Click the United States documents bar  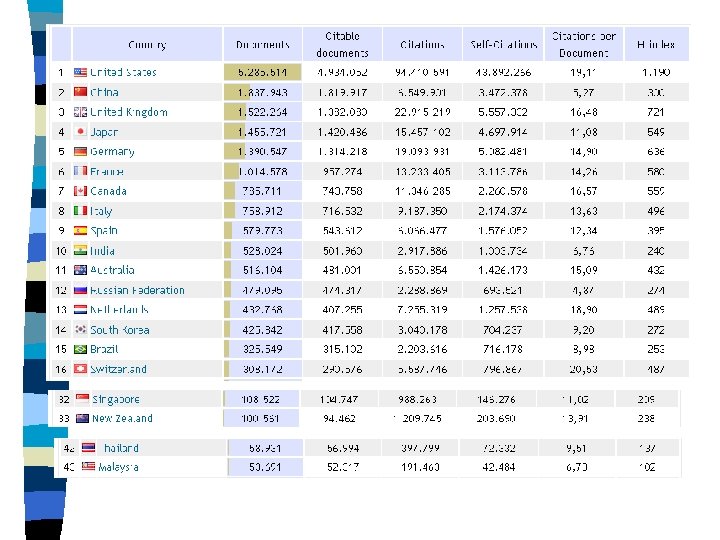pos(263,73)
